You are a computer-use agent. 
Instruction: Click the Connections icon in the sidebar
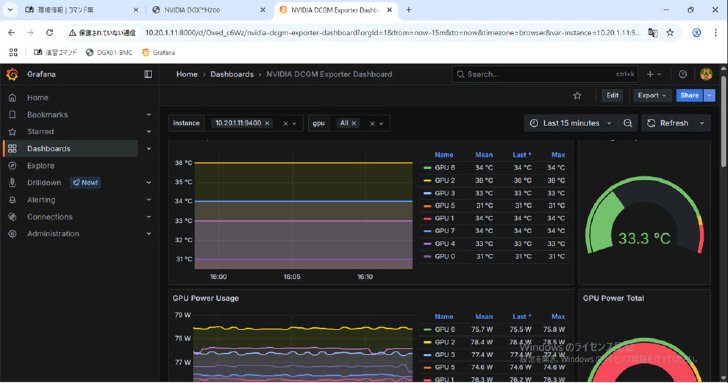(x=13, y=217)
